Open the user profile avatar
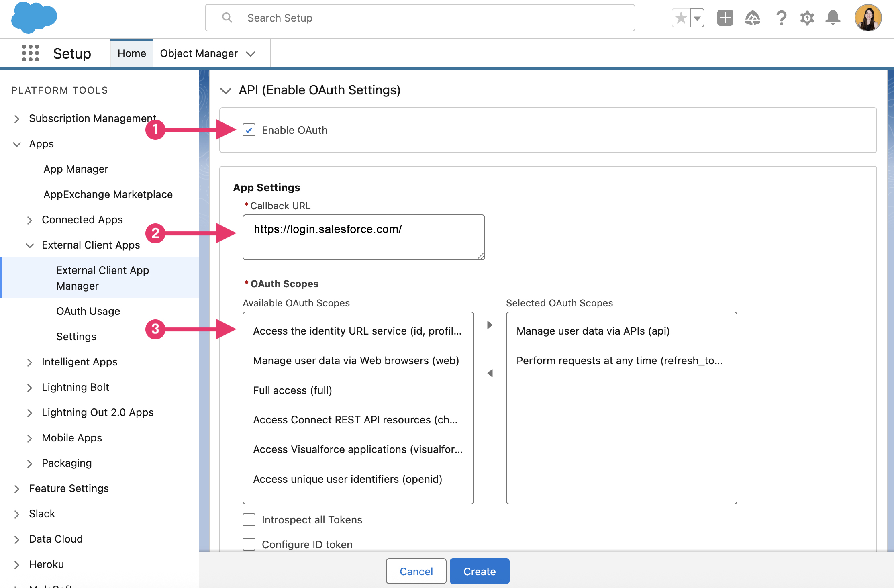Viewport: 894px width, 588px height. [x=867, y=18]
